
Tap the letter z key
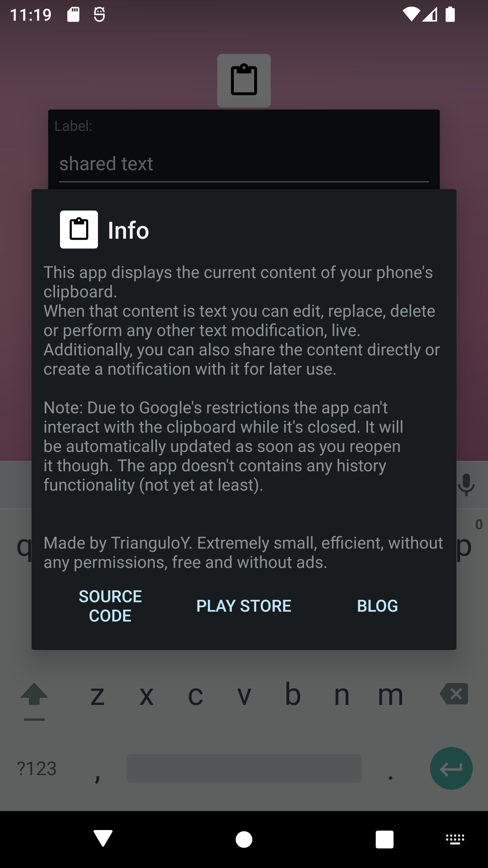click(98, 694)
